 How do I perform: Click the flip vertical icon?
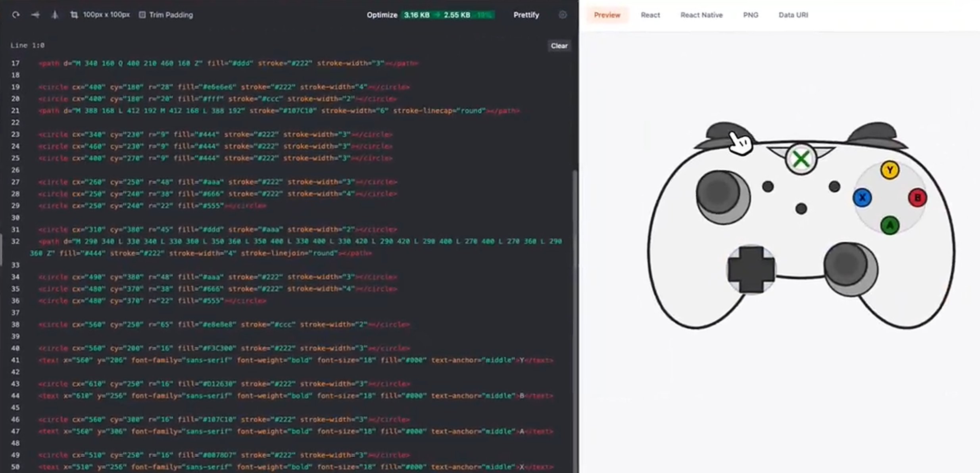(x=55, y=15)
